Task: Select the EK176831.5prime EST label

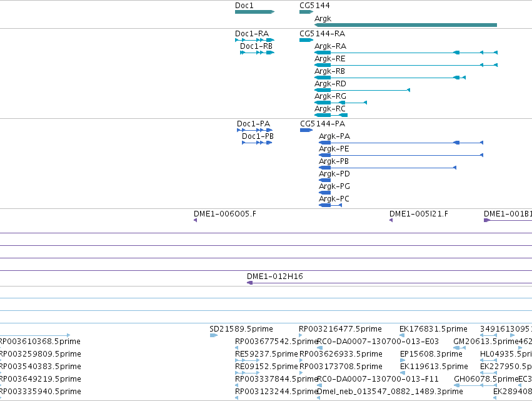Action: coord(433,329)
